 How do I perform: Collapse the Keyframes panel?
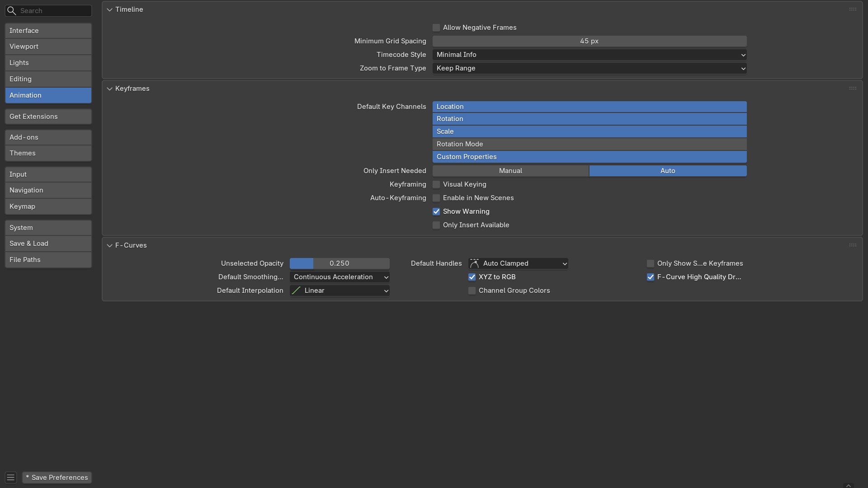(109, 89)
